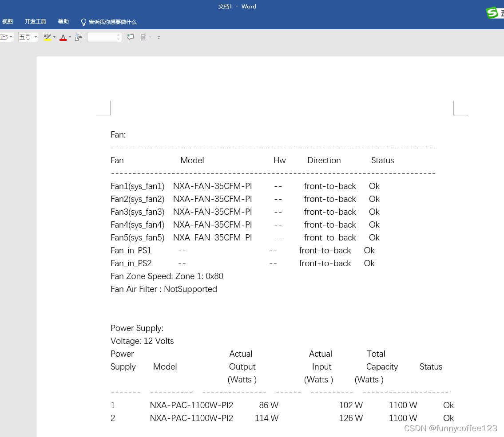The width and height of the screenshot is (504, 437).
Task: Click the 'Direction' column header text
Action: tap(324, 160)
